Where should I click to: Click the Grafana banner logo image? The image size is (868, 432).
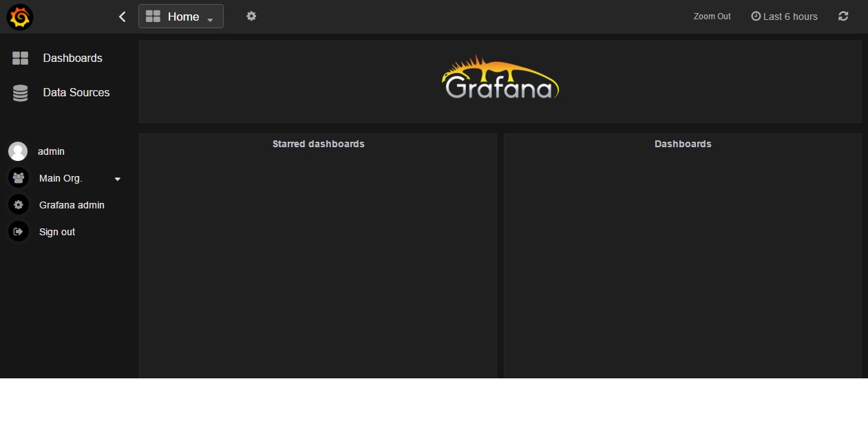[x=500, y=77]
